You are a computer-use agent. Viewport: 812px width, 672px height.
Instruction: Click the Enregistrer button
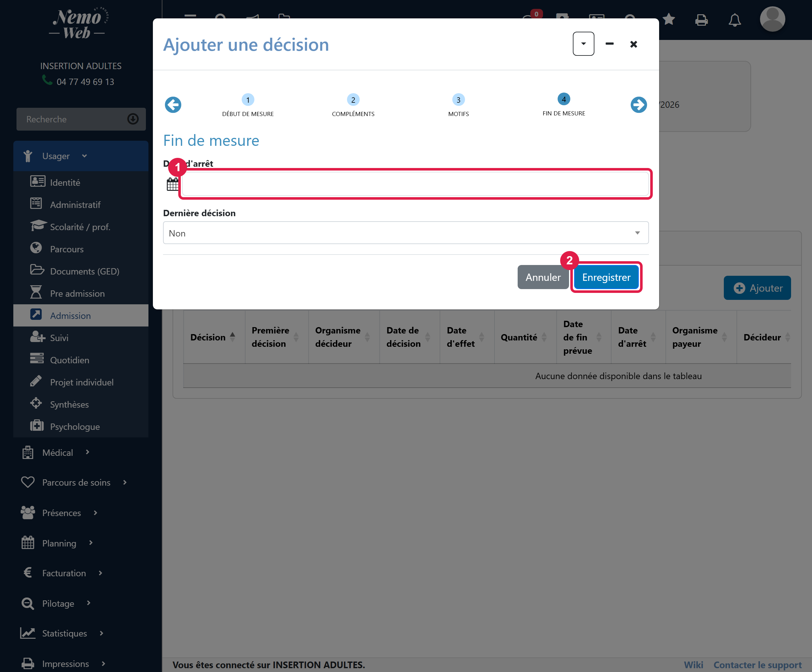pyautogui.click(x=606, y=277)
